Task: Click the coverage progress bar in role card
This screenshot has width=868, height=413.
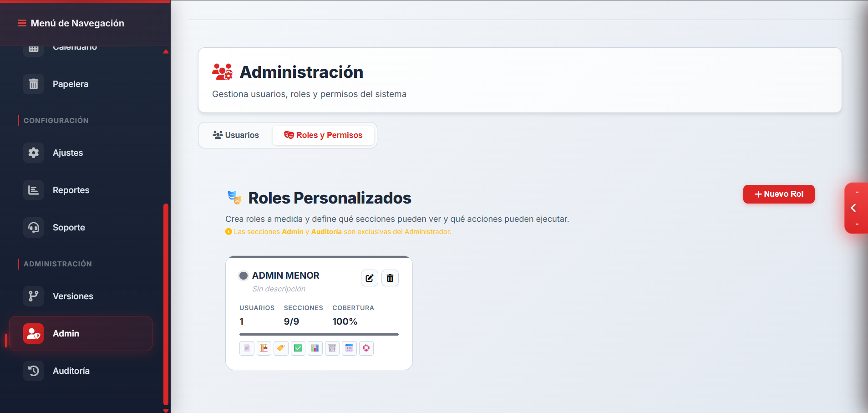Action: pos(319,335)
